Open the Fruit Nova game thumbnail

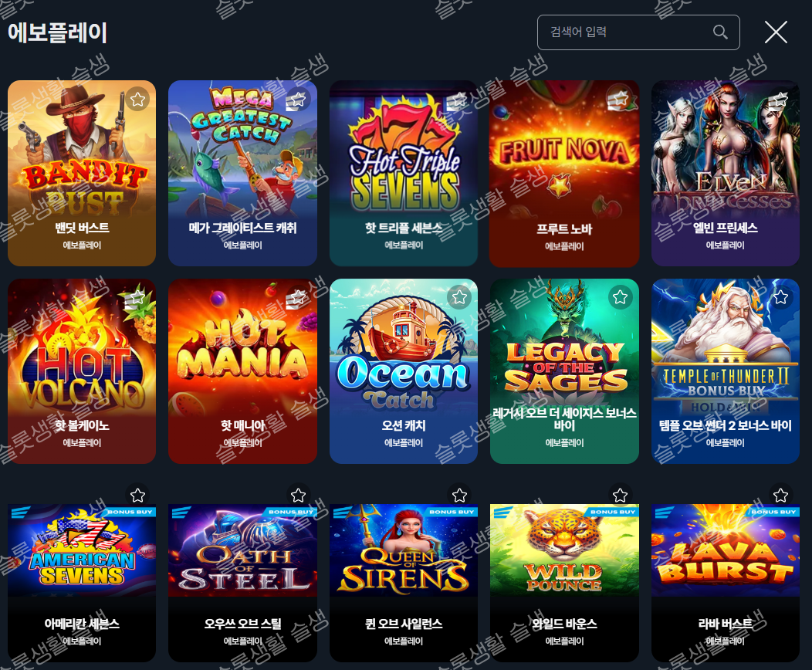point(564,173)
